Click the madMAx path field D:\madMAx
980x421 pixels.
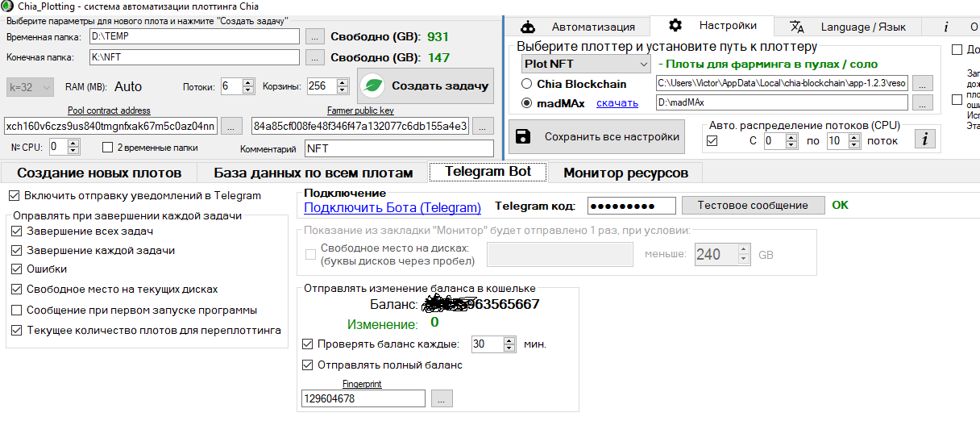(x=782, y=102)
